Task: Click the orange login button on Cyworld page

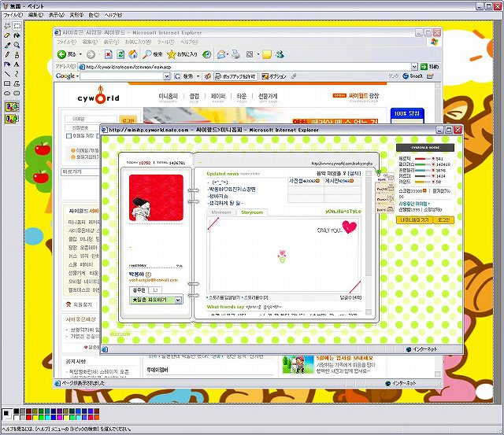Action: (128, 120)
